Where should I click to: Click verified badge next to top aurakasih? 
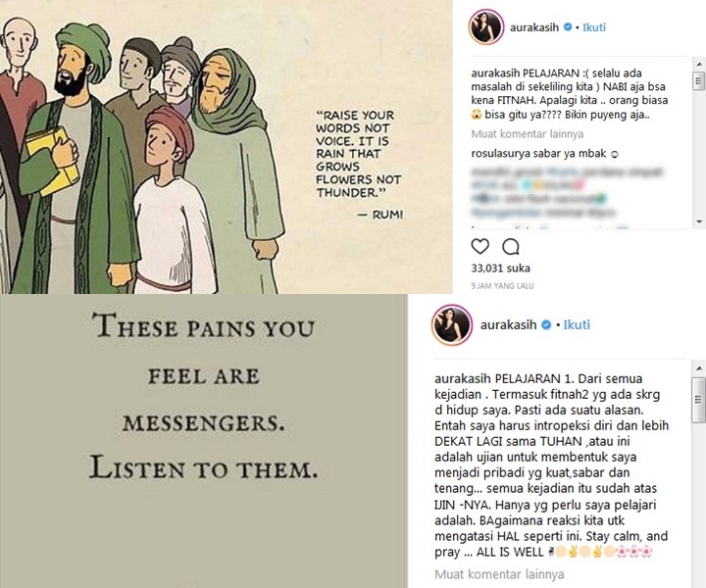point(568,27)
